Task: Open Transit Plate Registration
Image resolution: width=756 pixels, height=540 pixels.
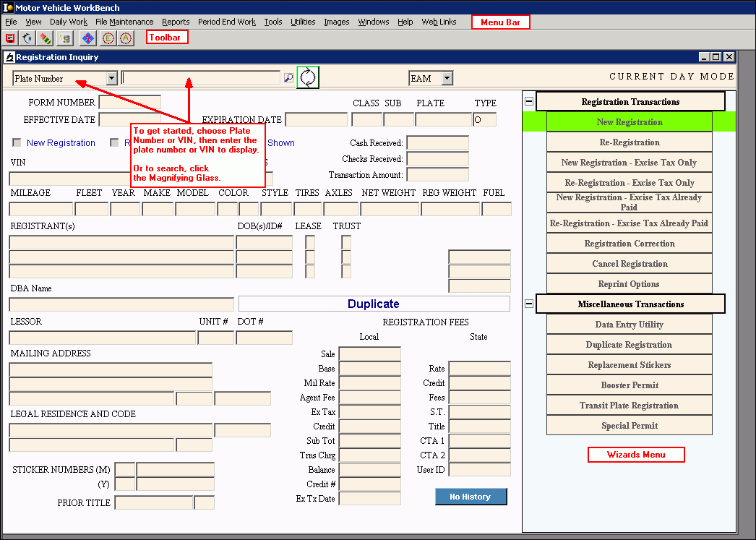Action: click(x=630, y=406)
